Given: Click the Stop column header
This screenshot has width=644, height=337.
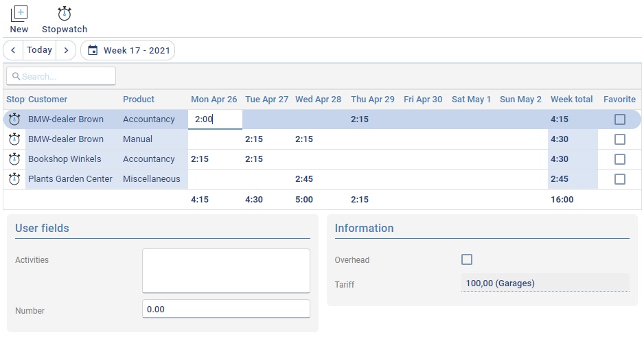Looking at the screenshot, I should 15,100.
